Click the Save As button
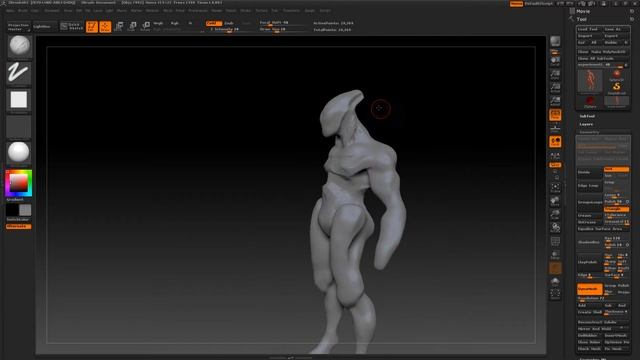 pos(616,29)
